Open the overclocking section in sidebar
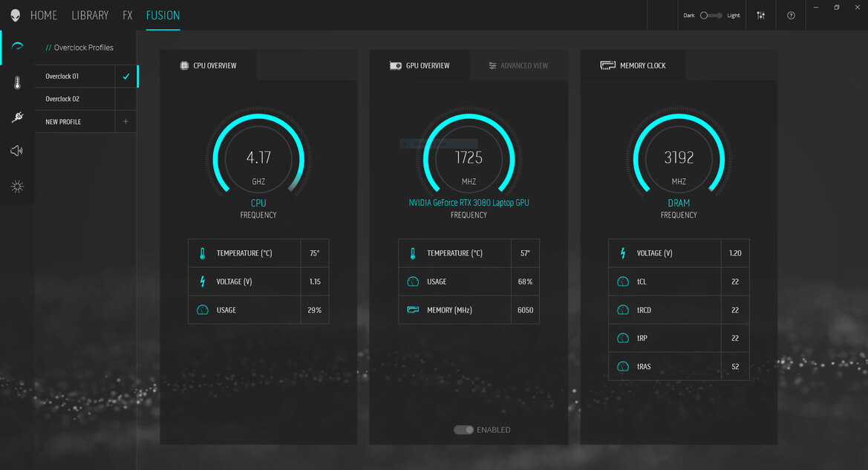 (17, 48)
